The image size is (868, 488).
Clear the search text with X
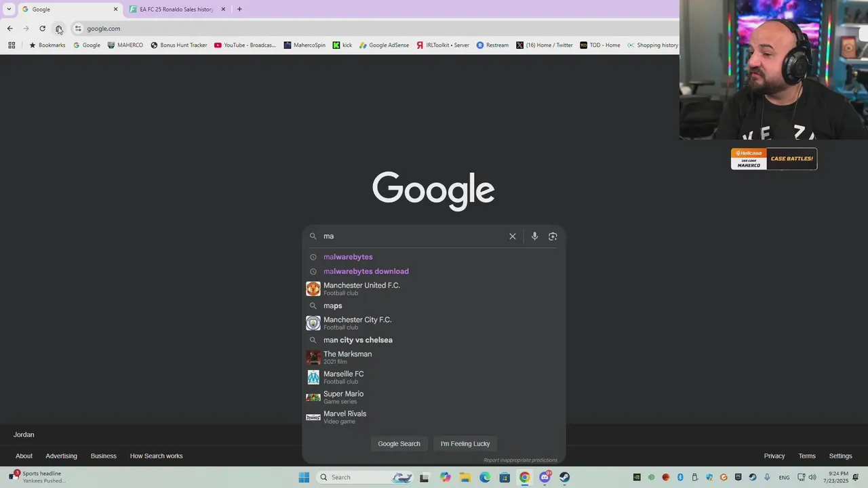[513, 236]
